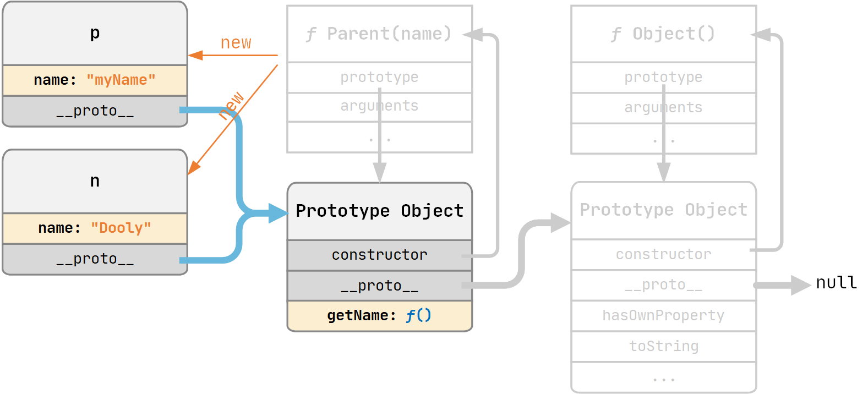Image resolution: width=868 pixels, height=394 pixels.
Task: Click the faded __proto__ row pointing to null
Action: click(663, 285)
